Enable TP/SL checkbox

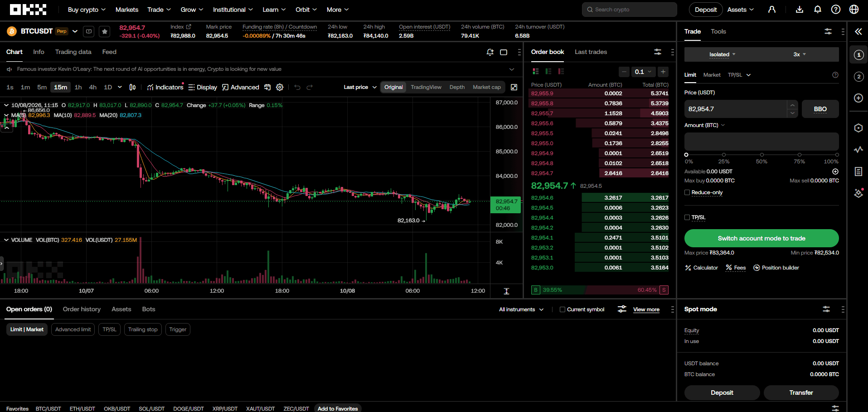click(x=687, y=217)
